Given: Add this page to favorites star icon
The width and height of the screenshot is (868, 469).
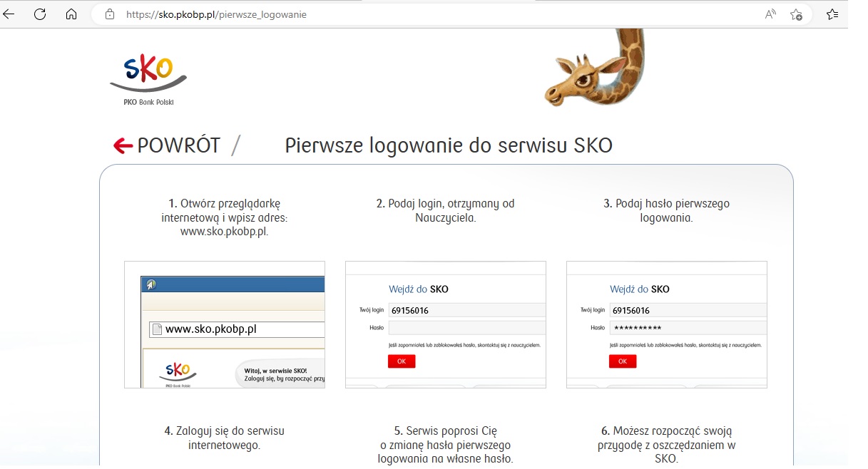Looking at the screenshot, I should pos(796,14).
